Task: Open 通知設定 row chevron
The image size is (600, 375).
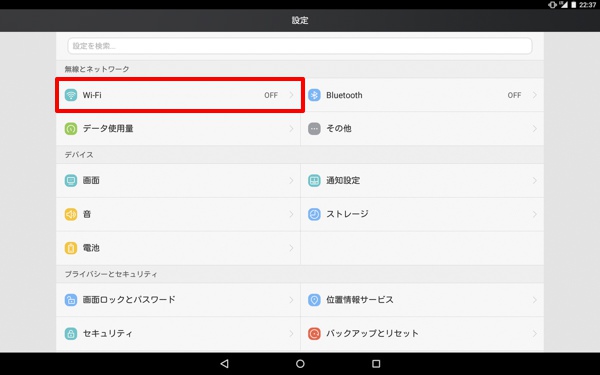Action: (535, 181)
